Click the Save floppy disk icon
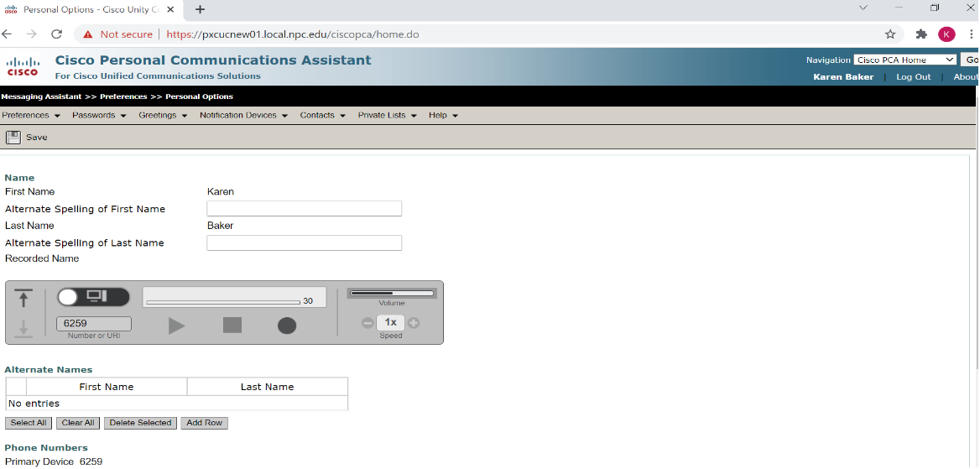Image resolution: width=980 pixels, height=469 pixels. pos(13,137)
